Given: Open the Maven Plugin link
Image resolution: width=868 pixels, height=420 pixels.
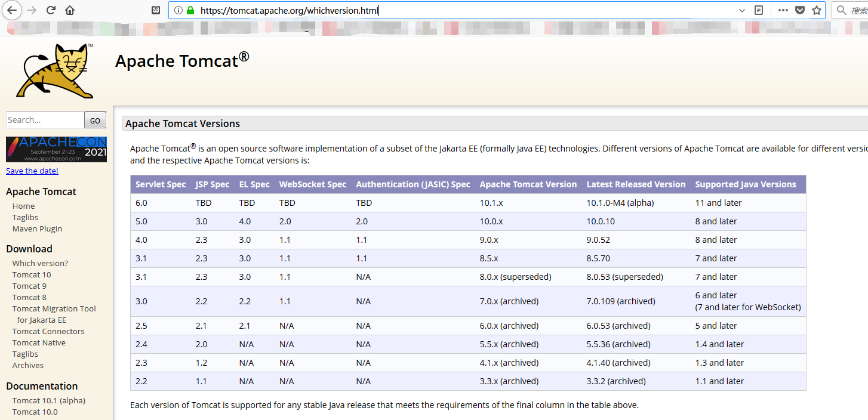Looking at the screenshot, I should (x=37, y=228).
